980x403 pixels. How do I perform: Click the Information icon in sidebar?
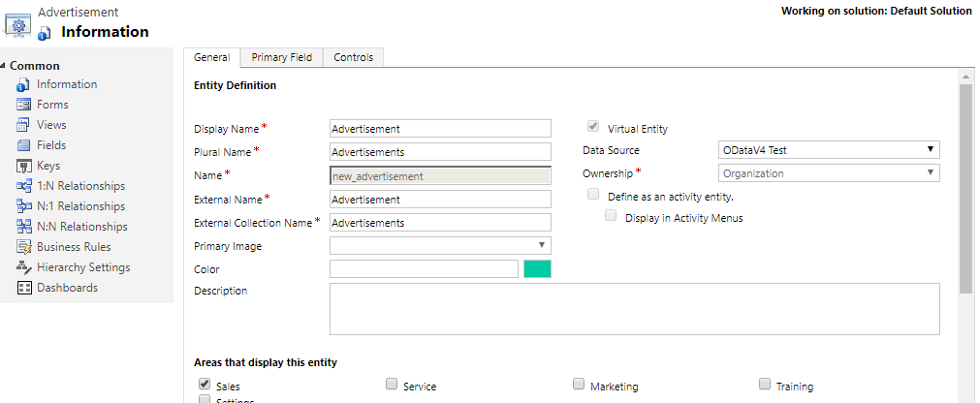(24, 84)
